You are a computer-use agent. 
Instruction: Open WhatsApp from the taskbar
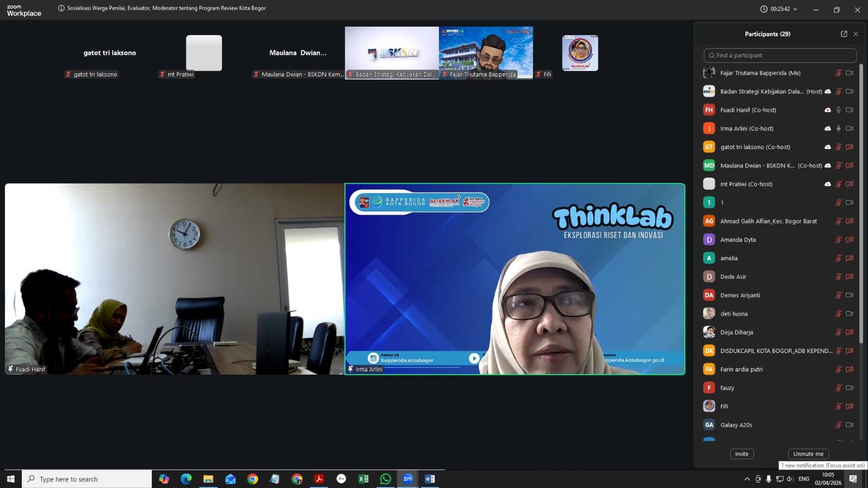coord(385,479)
